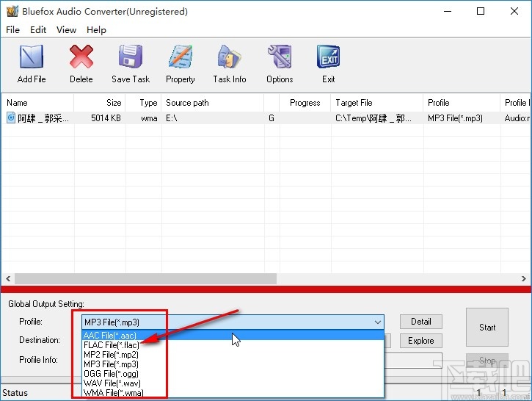This screenshot has height=401, width=532.
Task: Sort by the Size column header
Action: pos(100,103)
